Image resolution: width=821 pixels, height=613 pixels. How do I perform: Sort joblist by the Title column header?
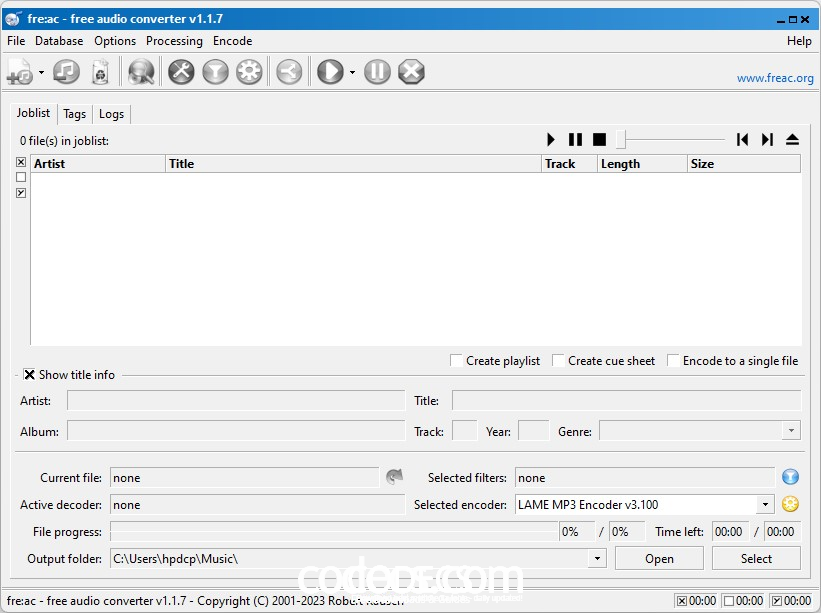[353, 164]
